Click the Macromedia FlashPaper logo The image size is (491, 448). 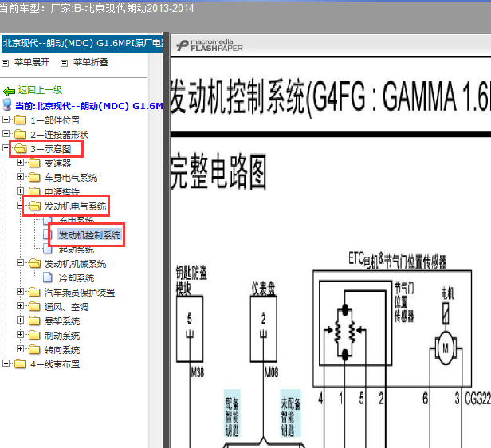[209, 45]
